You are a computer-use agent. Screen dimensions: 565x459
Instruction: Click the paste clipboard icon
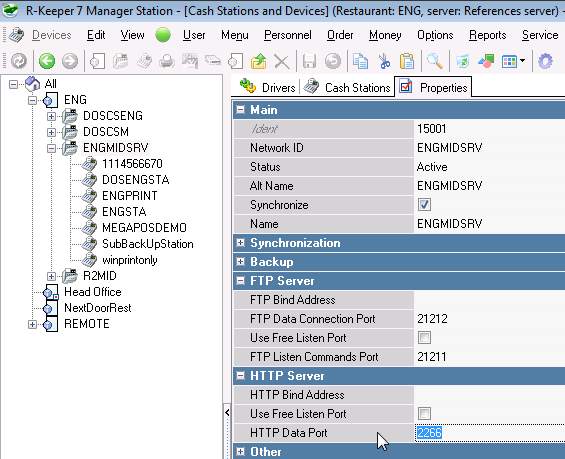click(x=407, y=61)
